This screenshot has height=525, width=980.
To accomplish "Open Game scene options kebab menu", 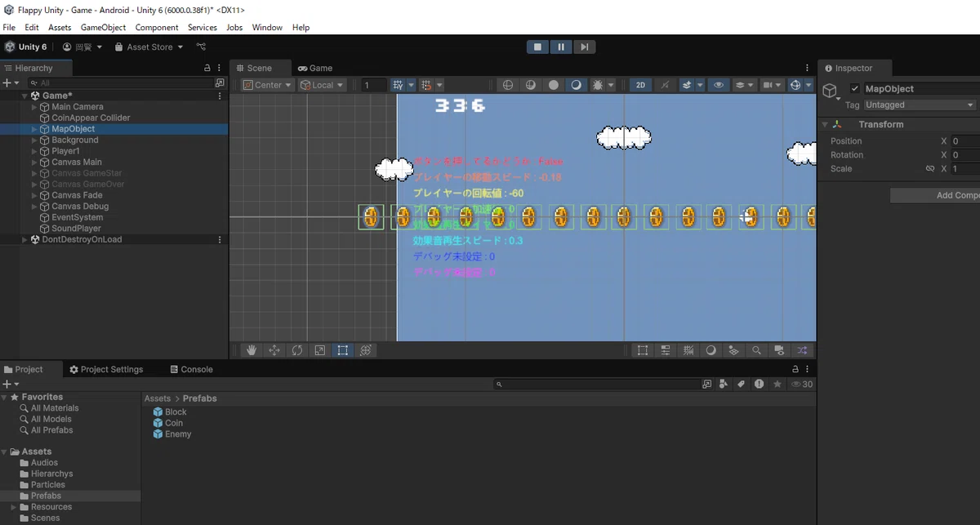I will tap(220, 96).
